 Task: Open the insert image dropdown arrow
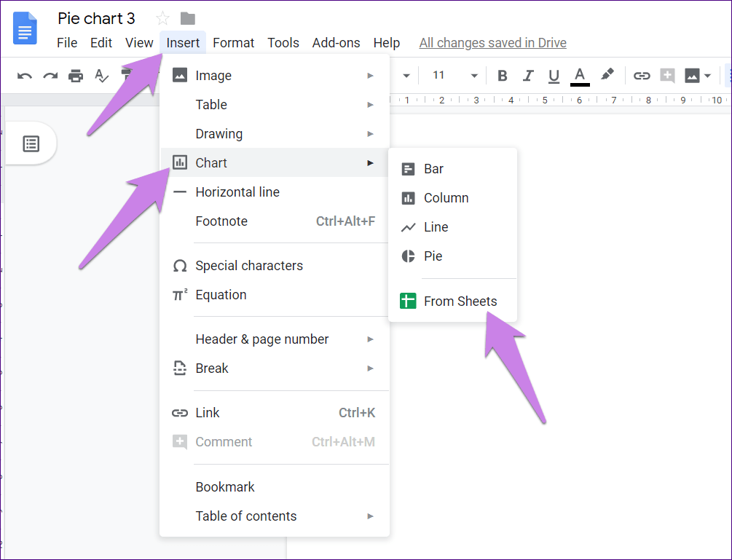708,76
